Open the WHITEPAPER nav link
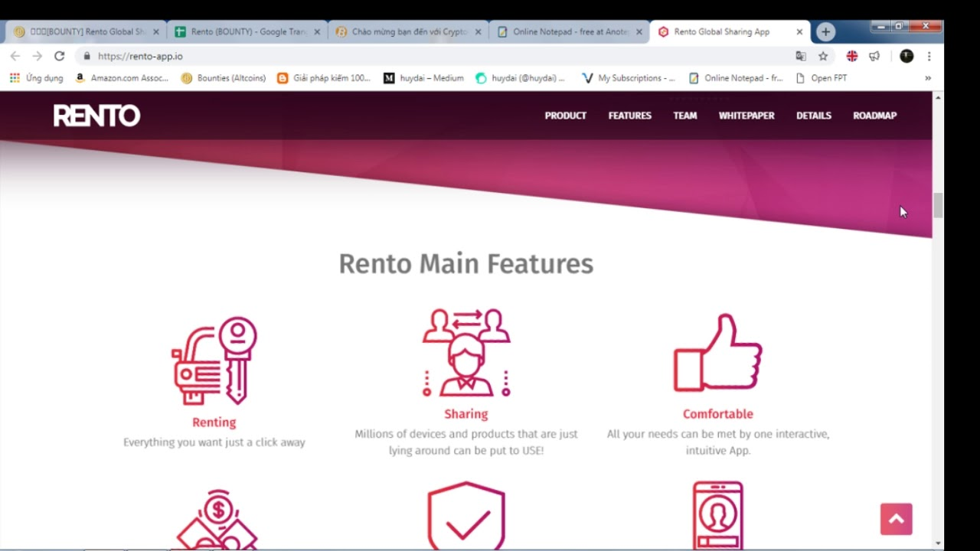980x551 pixels. click(746, 116)
